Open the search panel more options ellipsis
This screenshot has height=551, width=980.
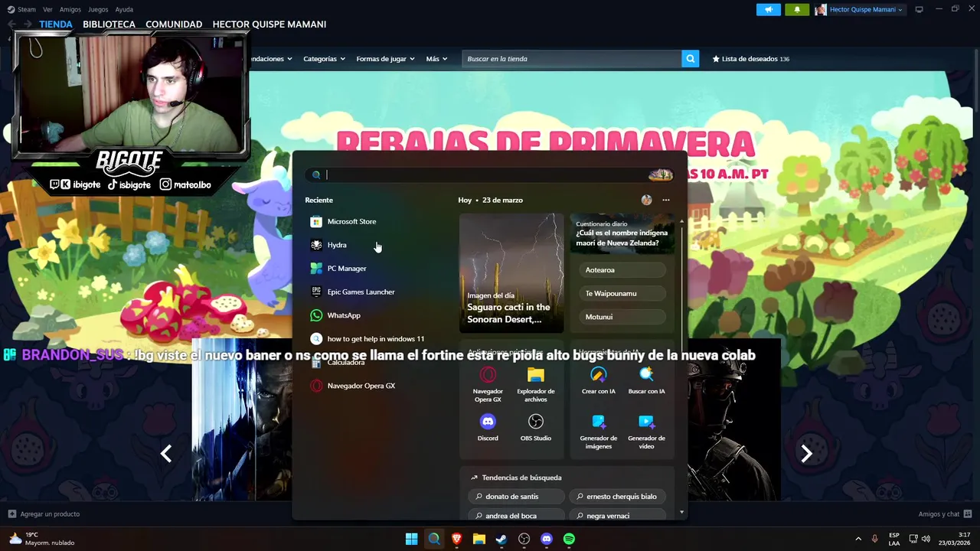665,200
